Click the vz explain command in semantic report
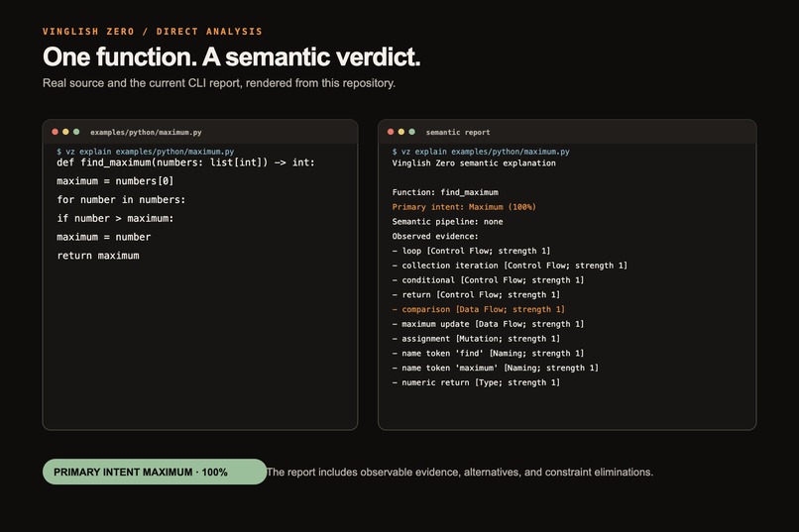Screen dimensions: 799x532 coord(481,152)
